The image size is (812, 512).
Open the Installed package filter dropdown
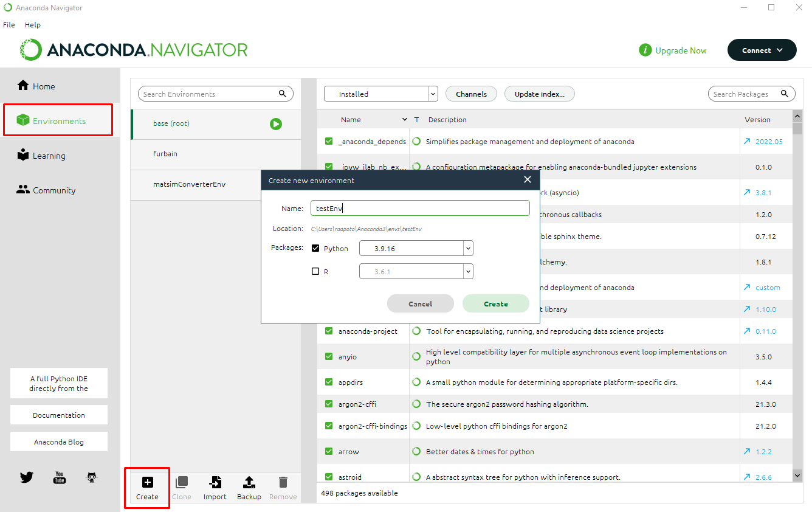[x=381, y=94]
